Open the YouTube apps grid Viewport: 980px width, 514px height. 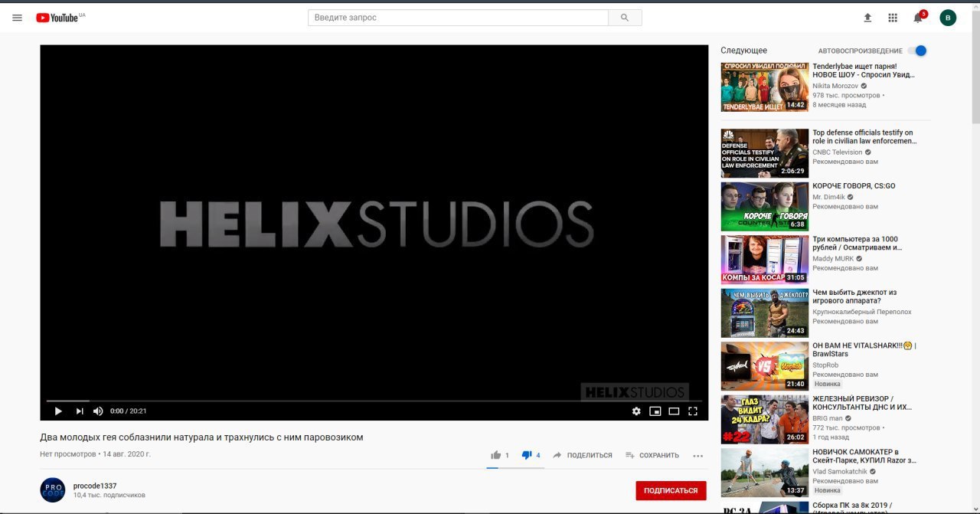[x=893, y=18]
